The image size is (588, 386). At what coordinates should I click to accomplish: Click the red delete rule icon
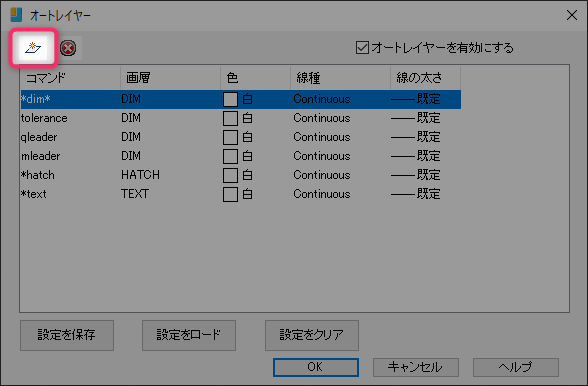[68, 48]
